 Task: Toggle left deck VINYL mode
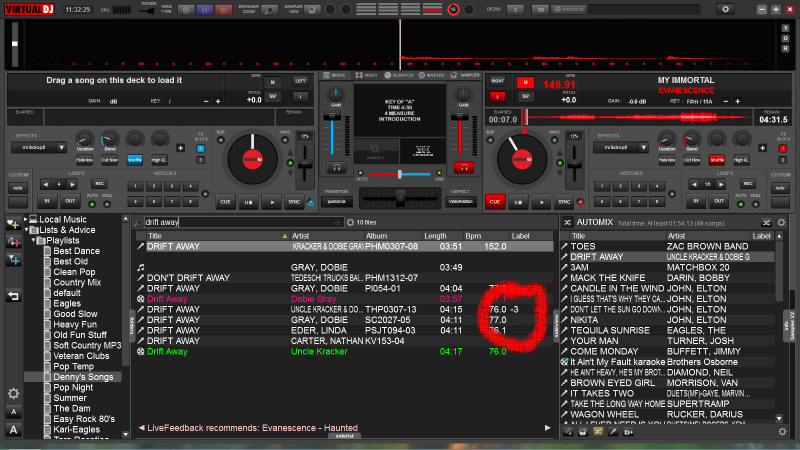tap(285, 140)
